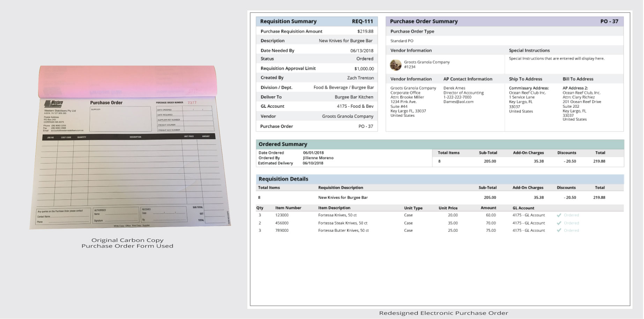
Task: Click item number 456000
Action: (x=282, y=223)
